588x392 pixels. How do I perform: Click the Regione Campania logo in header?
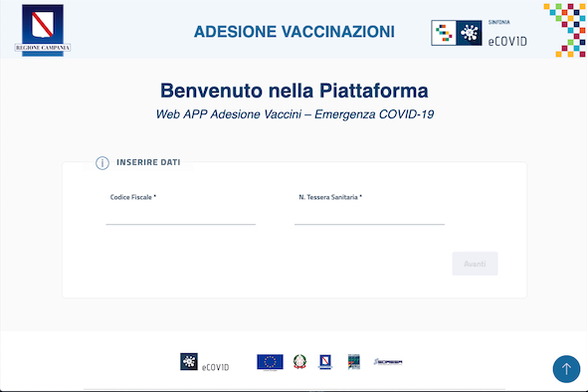point(43,30)
